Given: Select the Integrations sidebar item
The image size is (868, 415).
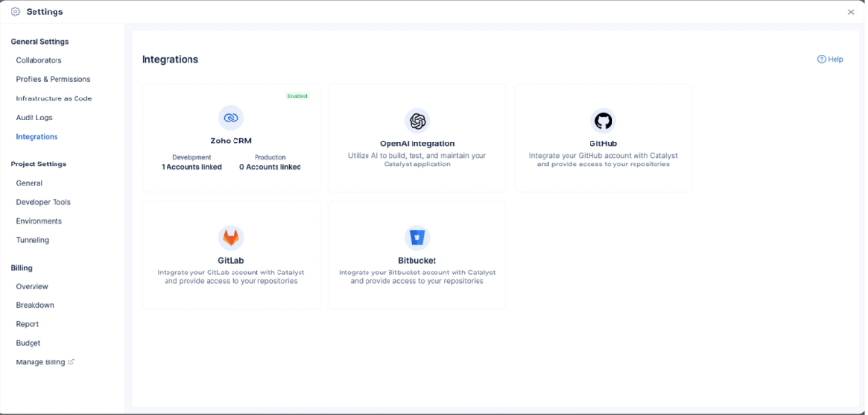Looking at the screenshot, I should (x=36, y=137).
